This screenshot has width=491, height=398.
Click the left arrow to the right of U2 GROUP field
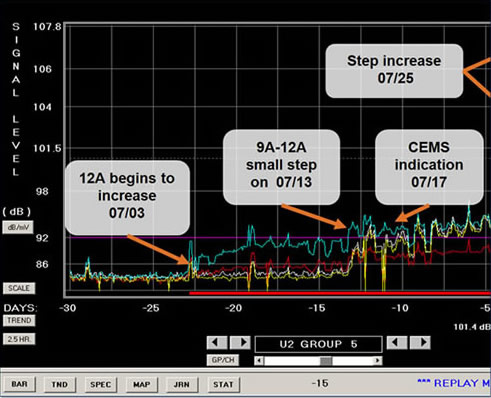coord(397,342)
